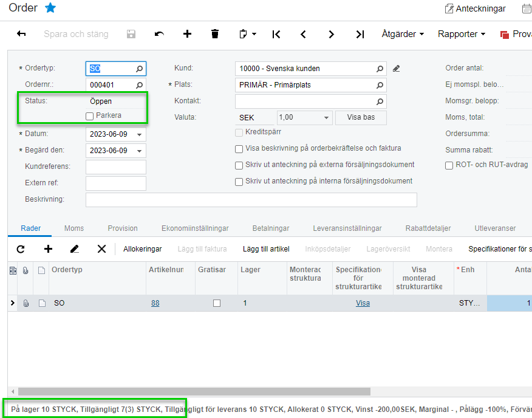Click the note document icon in the SO row
This screenshot has width=532, height=418.
pyautogui.click(x=42, y=303)
